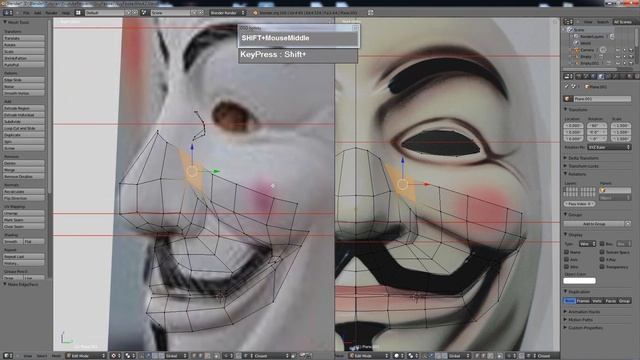
Task: Click Remove Doubles button
Action: (x=24, y=176)
